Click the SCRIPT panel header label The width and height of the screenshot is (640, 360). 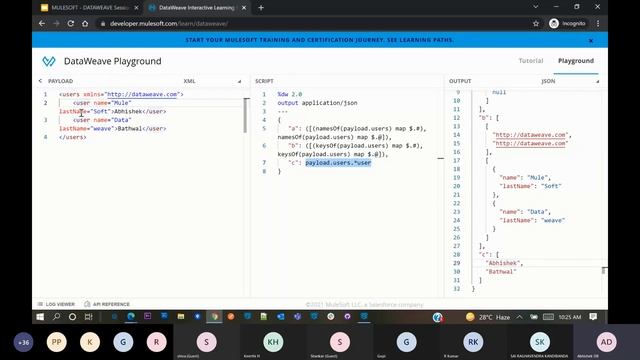264,81
